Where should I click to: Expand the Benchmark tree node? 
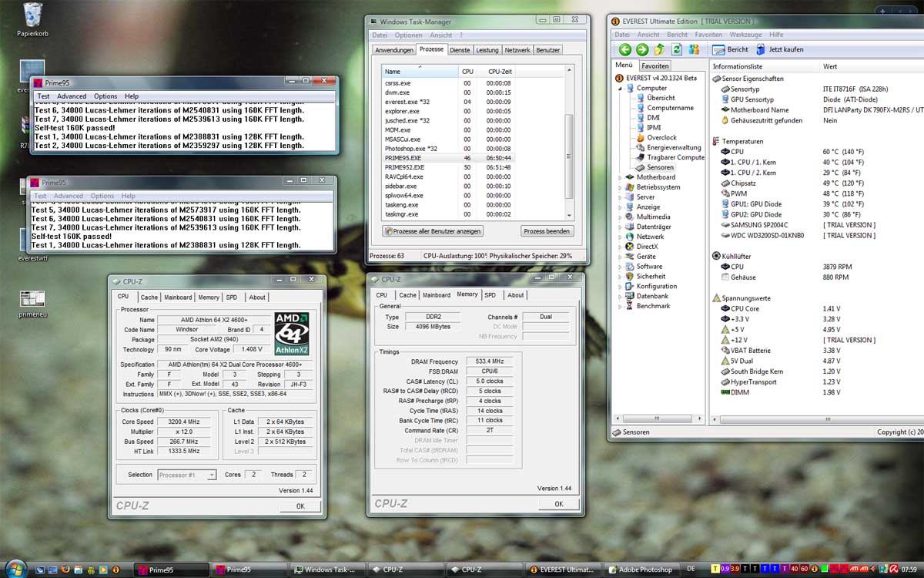click(x=620, y=306)
